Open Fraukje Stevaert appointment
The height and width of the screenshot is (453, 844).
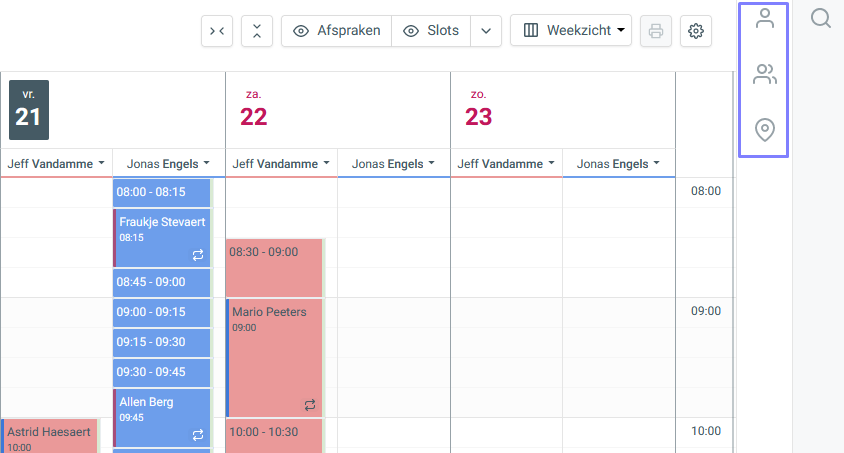click(x=160, y=237)
